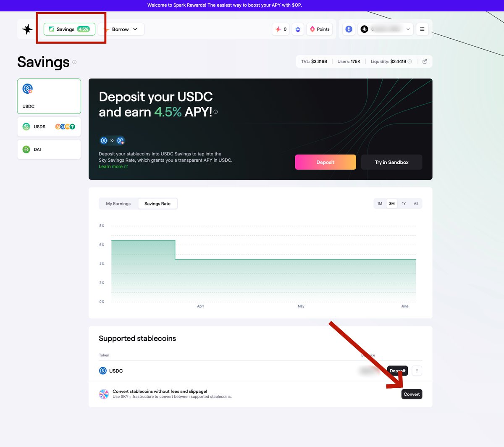Select the 1Y chart range

pyautogui.click(x=404, y=204)
